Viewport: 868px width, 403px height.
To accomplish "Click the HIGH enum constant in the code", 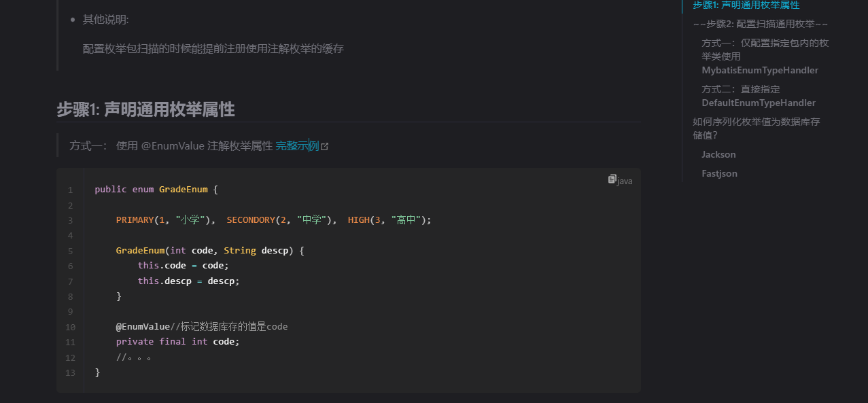I will [x=358, y=220].
